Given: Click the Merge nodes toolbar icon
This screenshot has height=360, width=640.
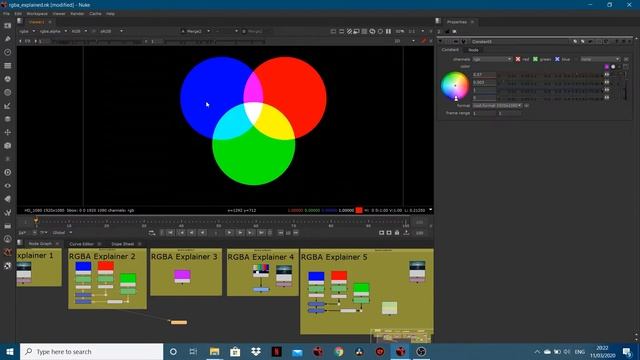Looking at the screenshot, I should tap(7, 119).
